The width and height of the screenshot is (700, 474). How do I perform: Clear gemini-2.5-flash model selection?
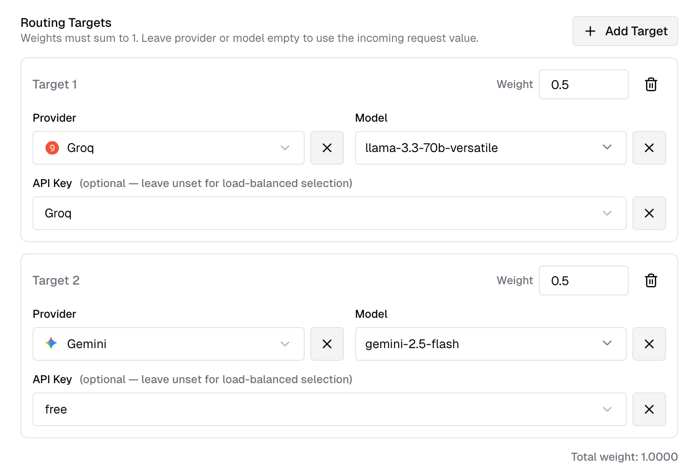tap(649, 344)
